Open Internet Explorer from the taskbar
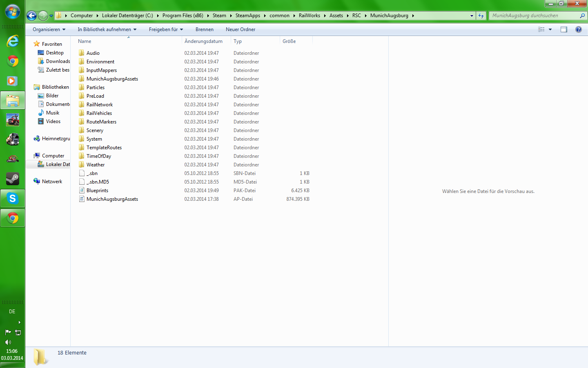This screenshot has width=588, height=368. 13,41
